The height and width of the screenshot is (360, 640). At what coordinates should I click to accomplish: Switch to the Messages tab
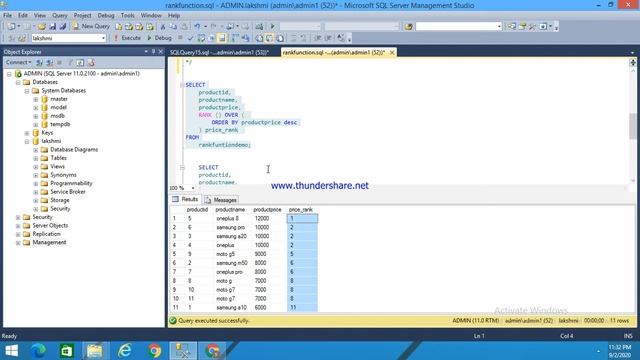point(220,200)
